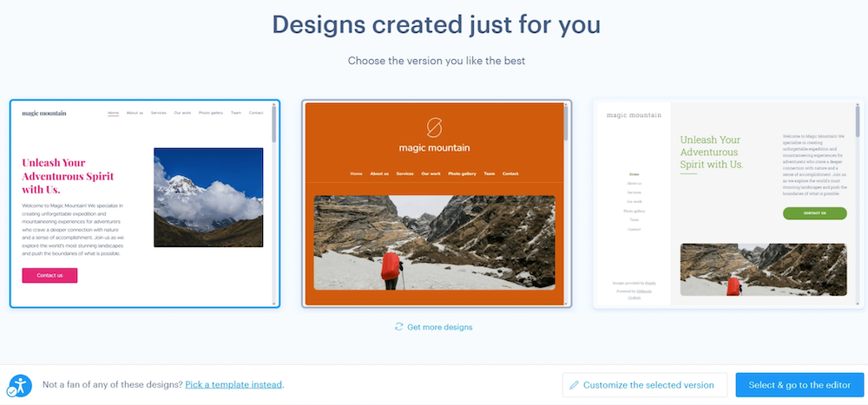Click Home in third design's sidebar menu
Image resolution: width=868 pixels, height=405 pixels.
tap(634, 173)
